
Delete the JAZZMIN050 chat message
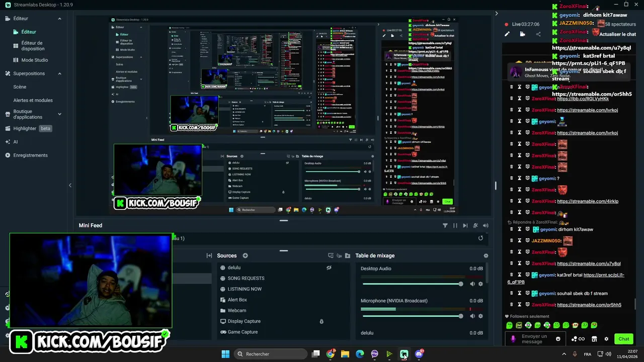coord(511,241)
